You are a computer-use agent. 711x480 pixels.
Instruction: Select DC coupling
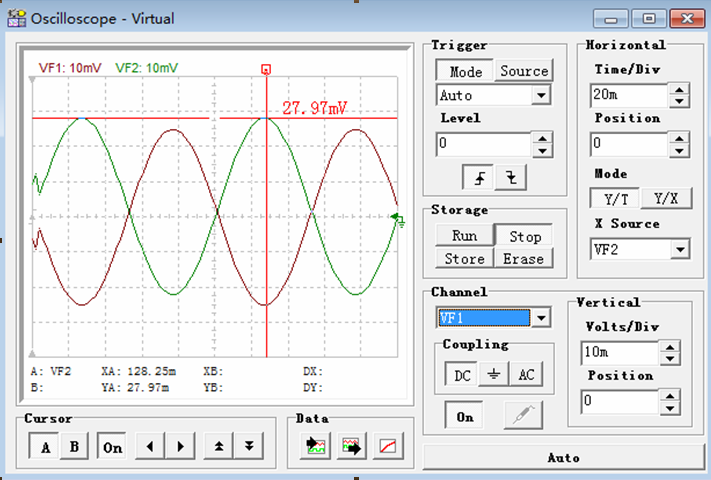[x=462, y=374]
